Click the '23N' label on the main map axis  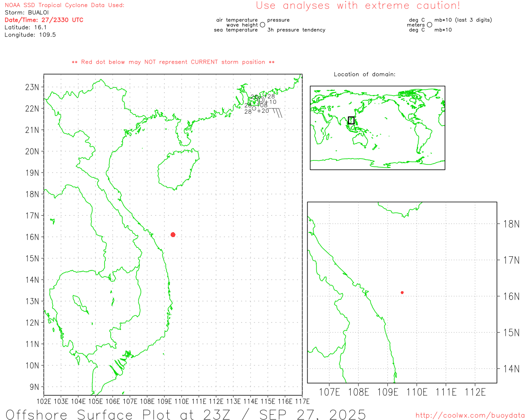32,87
